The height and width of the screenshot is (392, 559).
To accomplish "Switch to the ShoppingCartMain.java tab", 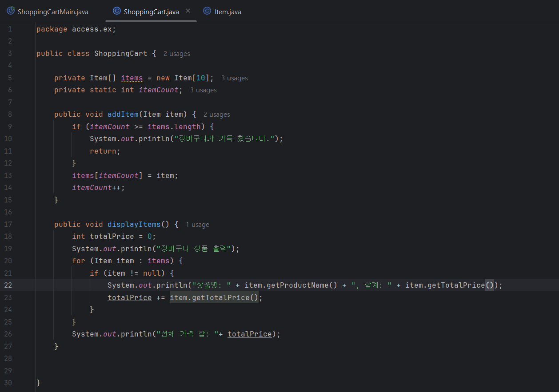I will [x=48, y=12].
